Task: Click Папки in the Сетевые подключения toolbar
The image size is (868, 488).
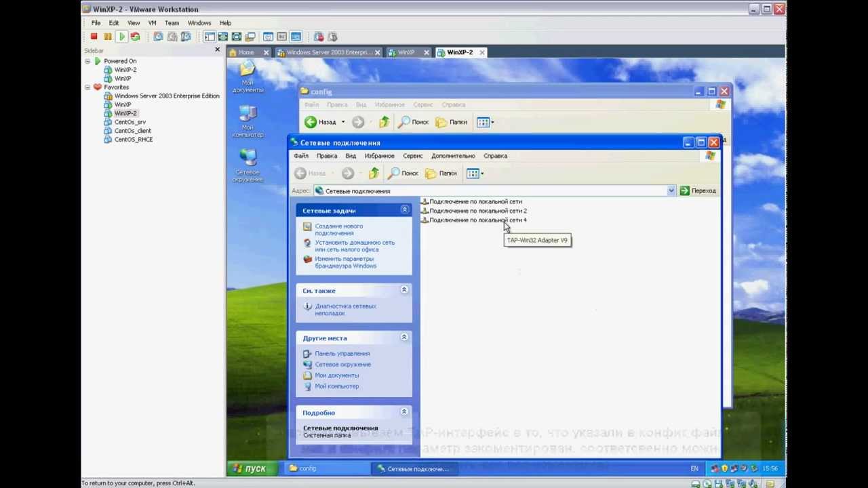Action: tap(441, 174)
